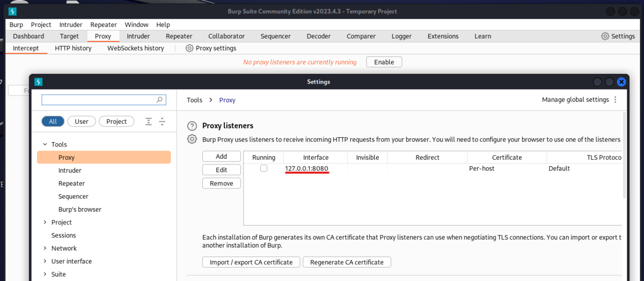Image resolution: width=644 pixels, height=281 pixels.
Task: Tick the Running checkbox for 127.0.0.1:8080
Action: (x=264, y=168)
